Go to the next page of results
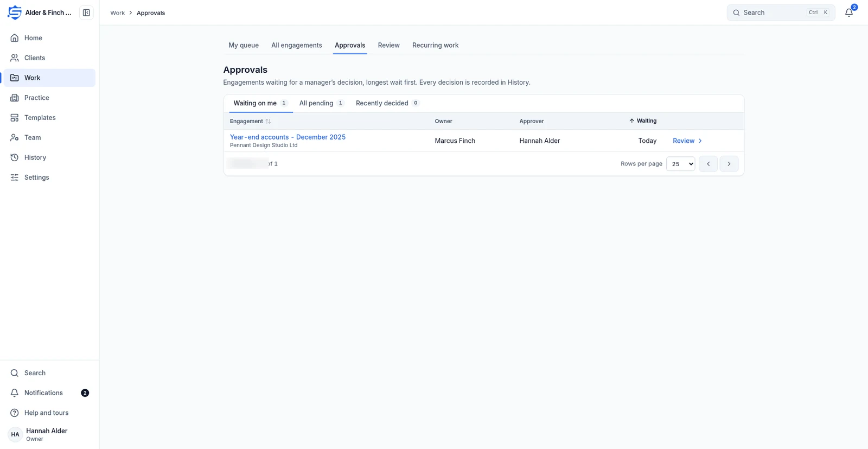This screenshot has width=868, height=449. 729,164
